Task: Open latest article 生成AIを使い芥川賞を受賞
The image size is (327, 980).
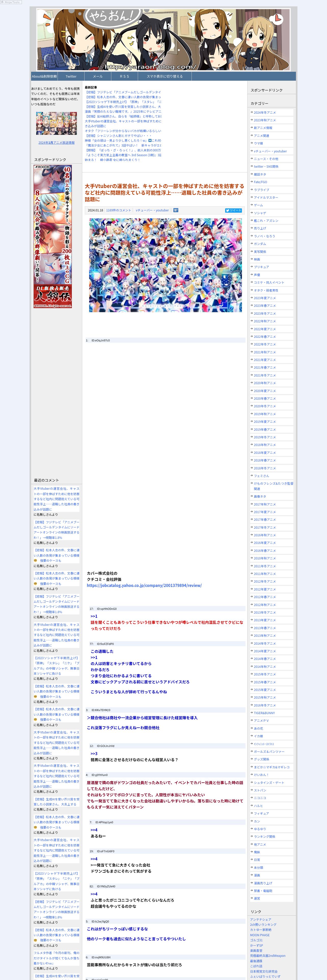Action: (x=123, y=107)
